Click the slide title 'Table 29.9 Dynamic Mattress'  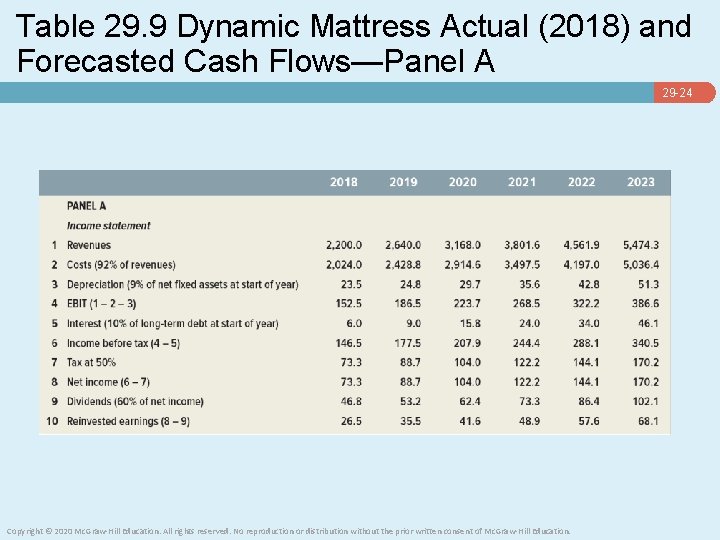[x=354, y=43]
